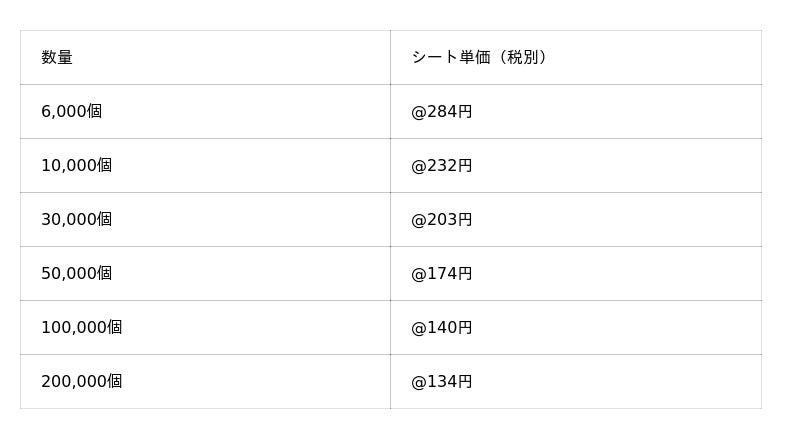Screen dimensions: 800x439
Task: Pick the @134円 unit price cell
Action: pos(442,382)
